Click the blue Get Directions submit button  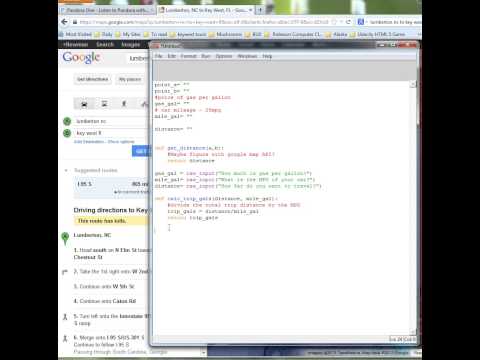140,151
